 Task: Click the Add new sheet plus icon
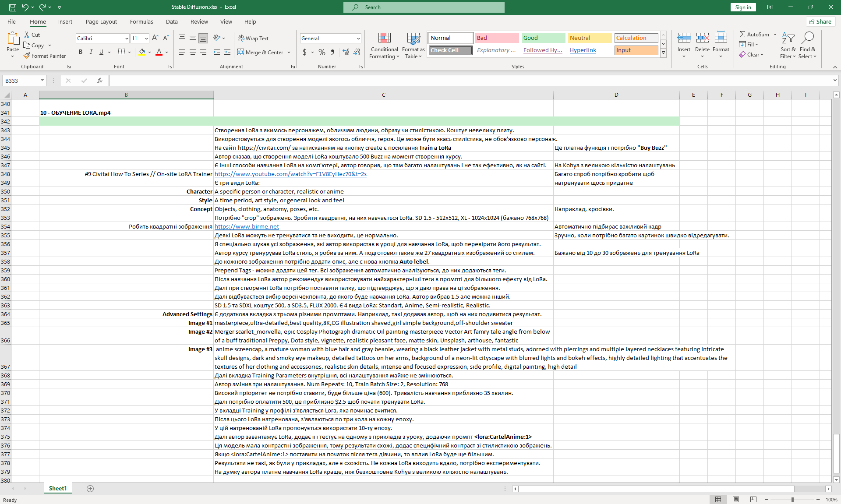point(90,489)
